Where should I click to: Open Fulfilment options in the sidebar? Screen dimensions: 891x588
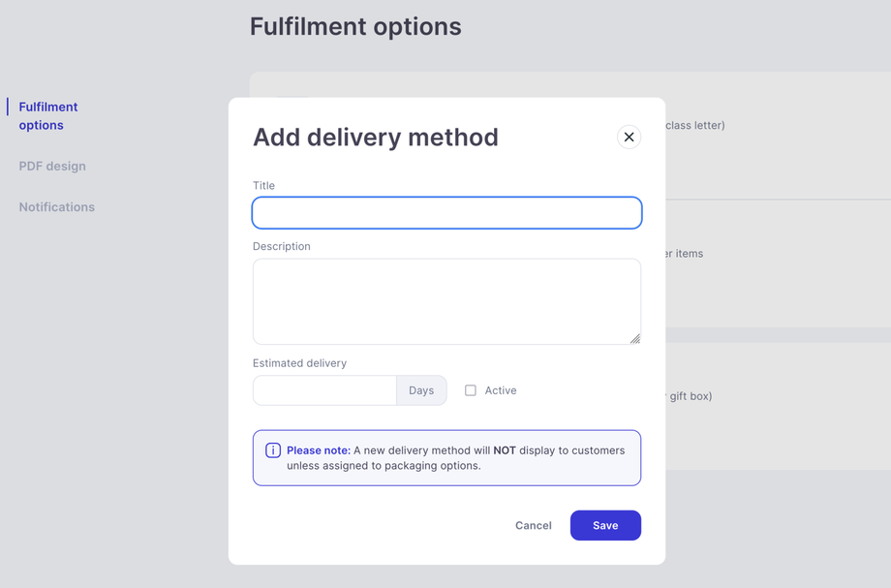pos(48,116)
